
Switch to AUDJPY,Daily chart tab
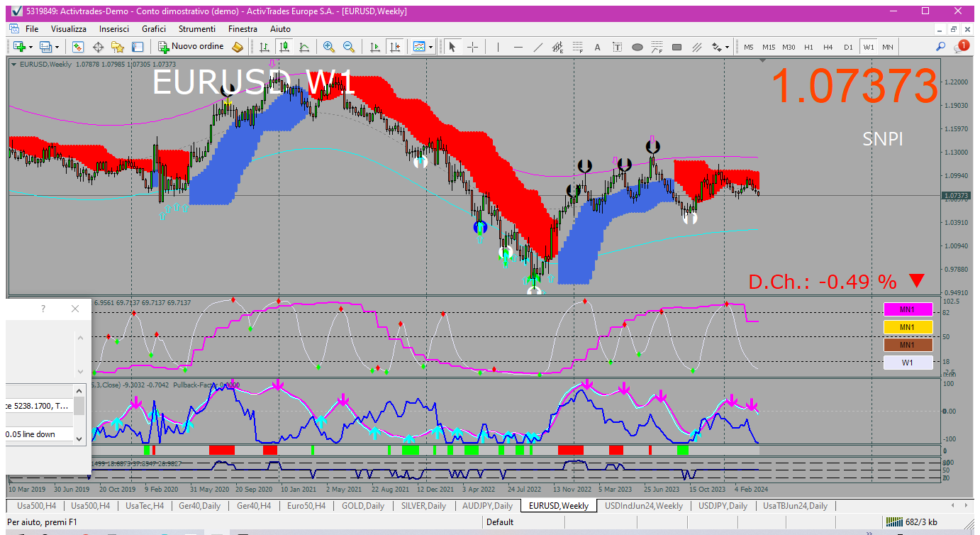pyautogui.click(x=487, y=506)
